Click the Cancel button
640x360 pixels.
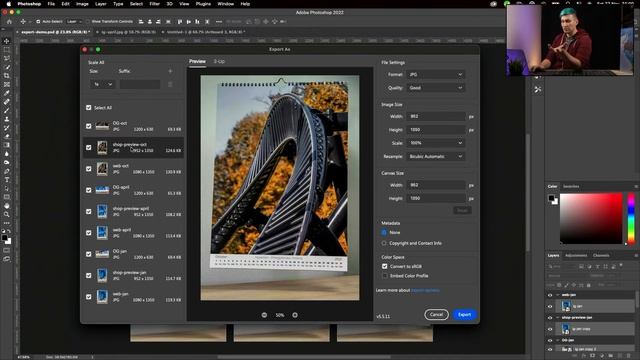click(436, 315)
